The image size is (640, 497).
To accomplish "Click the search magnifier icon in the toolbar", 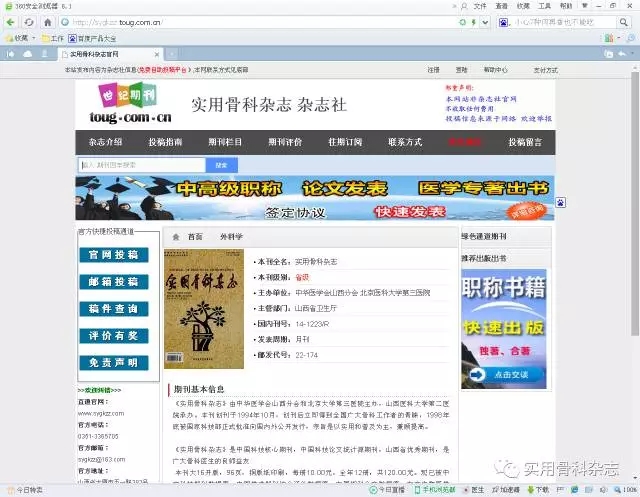I will pyautogui.click(x=623, y=22).
